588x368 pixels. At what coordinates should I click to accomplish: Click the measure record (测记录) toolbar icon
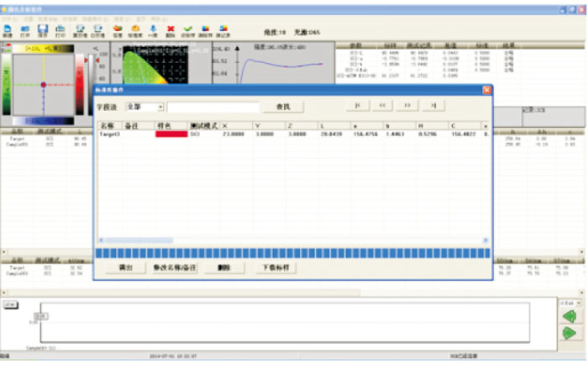coord(223,31)
